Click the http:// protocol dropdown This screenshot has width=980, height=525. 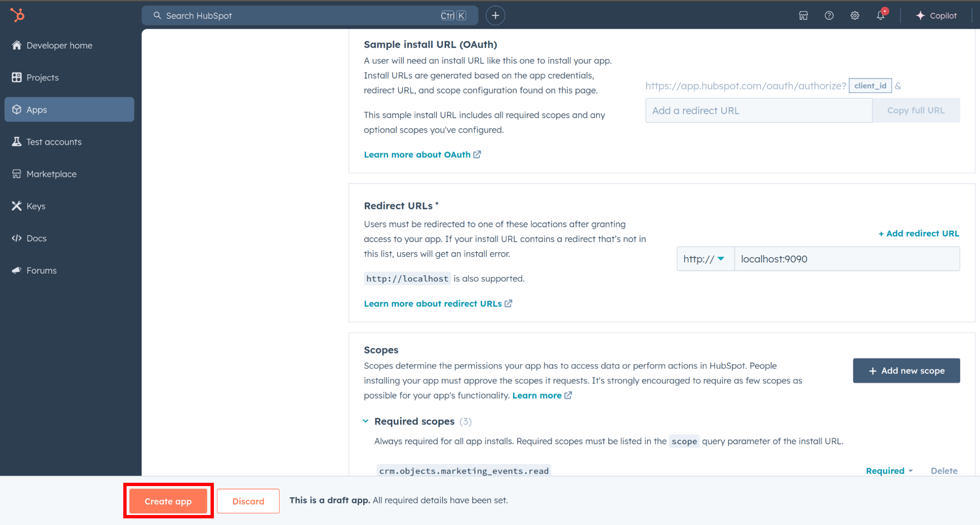pos(704,259)
